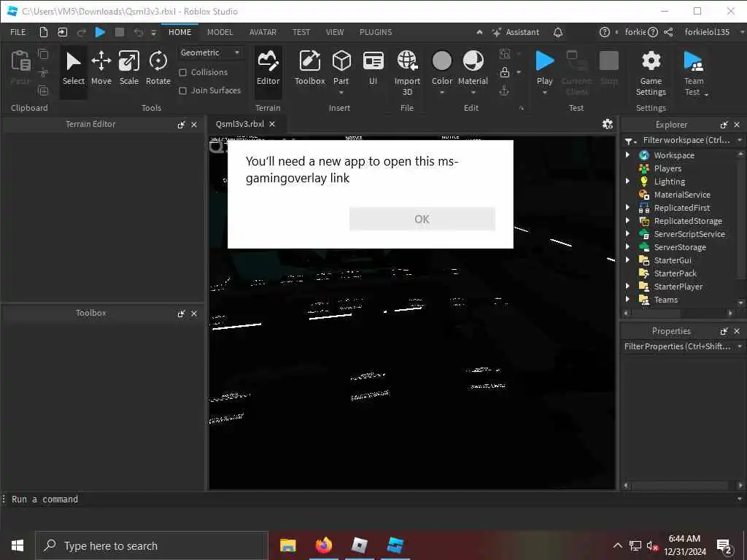The width and height of the screenshot is (747, 560).
Task: Open the Color picker tool
Action: click(441, 69)
